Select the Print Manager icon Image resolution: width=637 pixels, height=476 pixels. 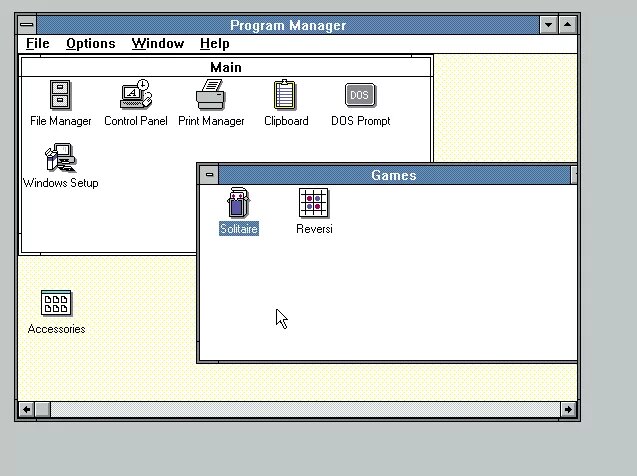point(211,95)
